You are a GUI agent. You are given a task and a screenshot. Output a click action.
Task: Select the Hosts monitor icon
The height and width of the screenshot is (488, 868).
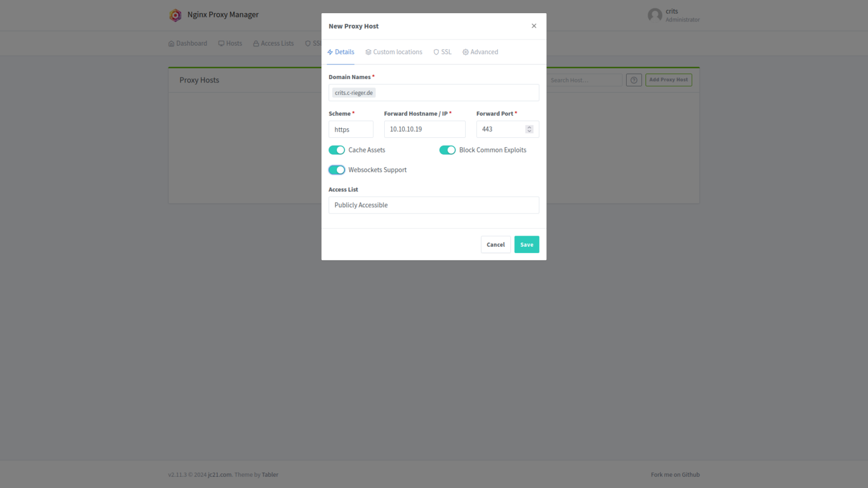220,43
